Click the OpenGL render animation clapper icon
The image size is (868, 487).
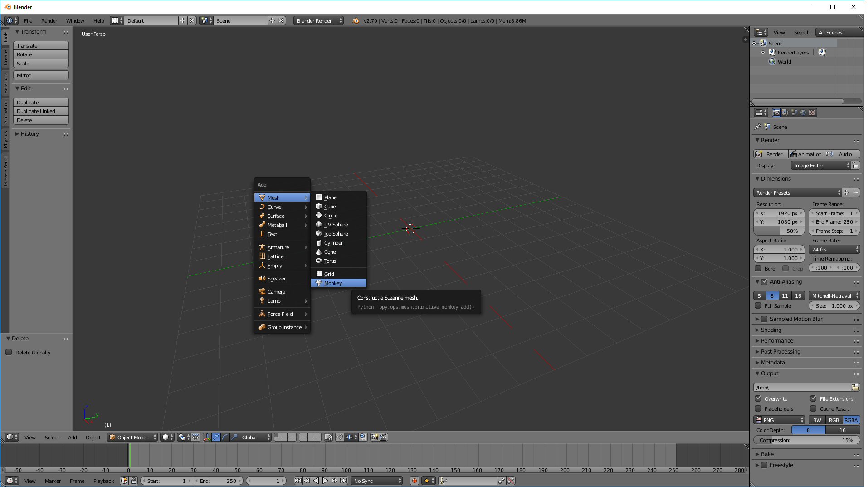click(384, 437)
